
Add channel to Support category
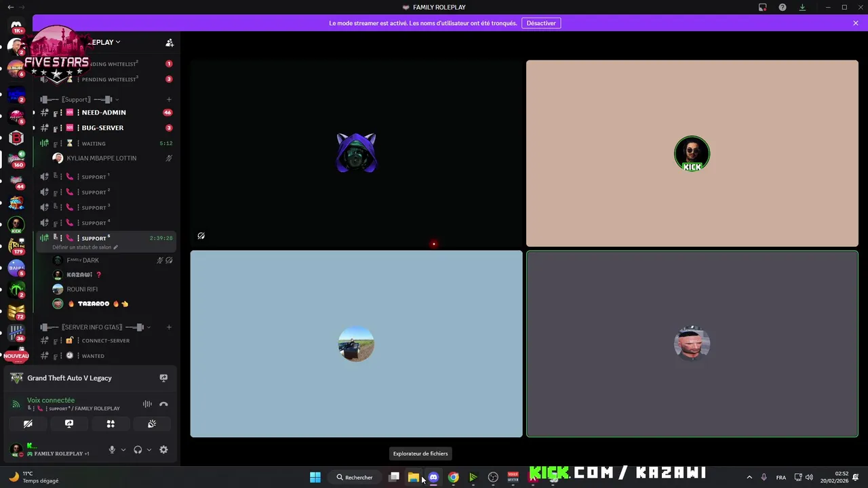coord(169,100)
